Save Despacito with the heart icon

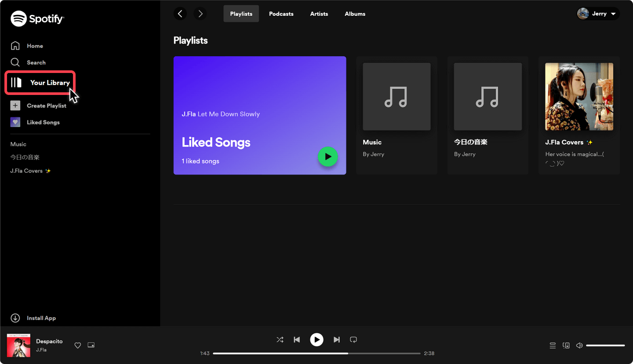point(78,346)
